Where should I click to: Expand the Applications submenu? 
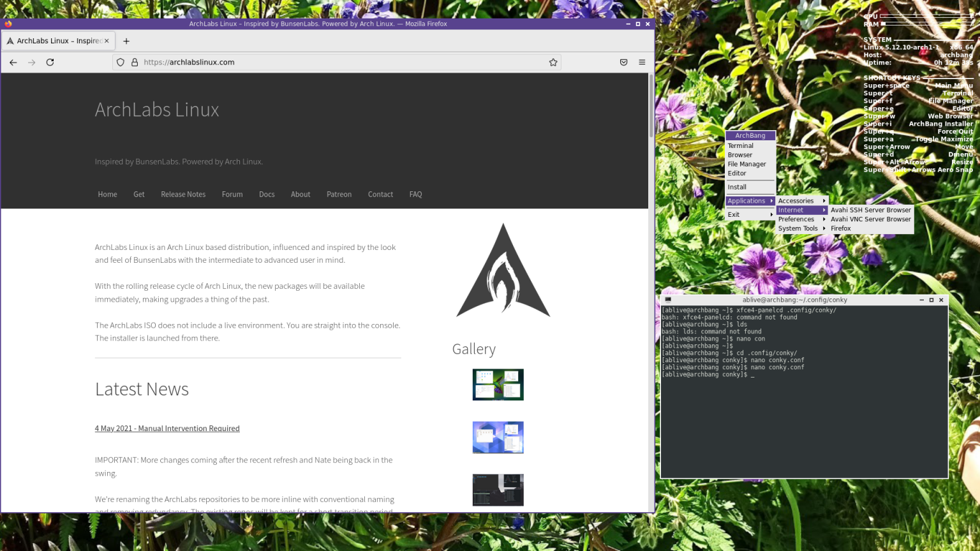(x=746, y=200)
